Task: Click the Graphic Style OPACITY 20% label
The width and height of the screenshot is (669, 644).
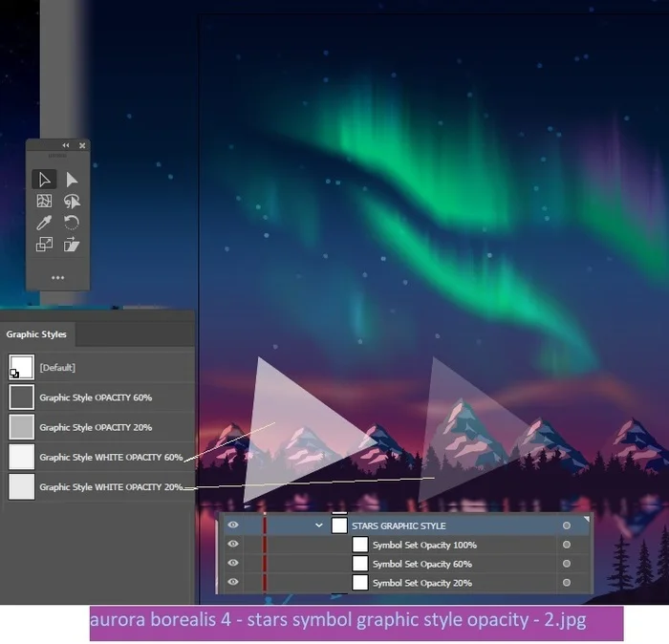Action: (x=96, y=427)
